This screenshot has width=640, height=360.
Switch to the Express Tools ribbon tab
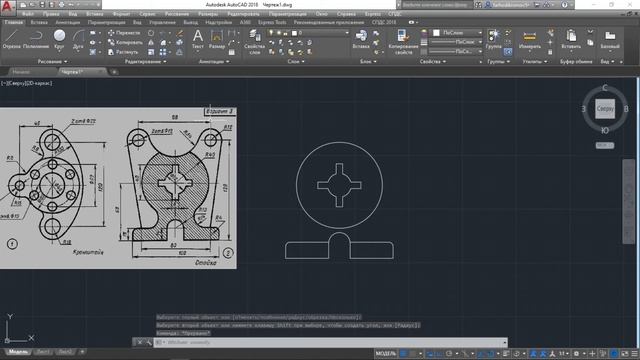pos(272,22)
